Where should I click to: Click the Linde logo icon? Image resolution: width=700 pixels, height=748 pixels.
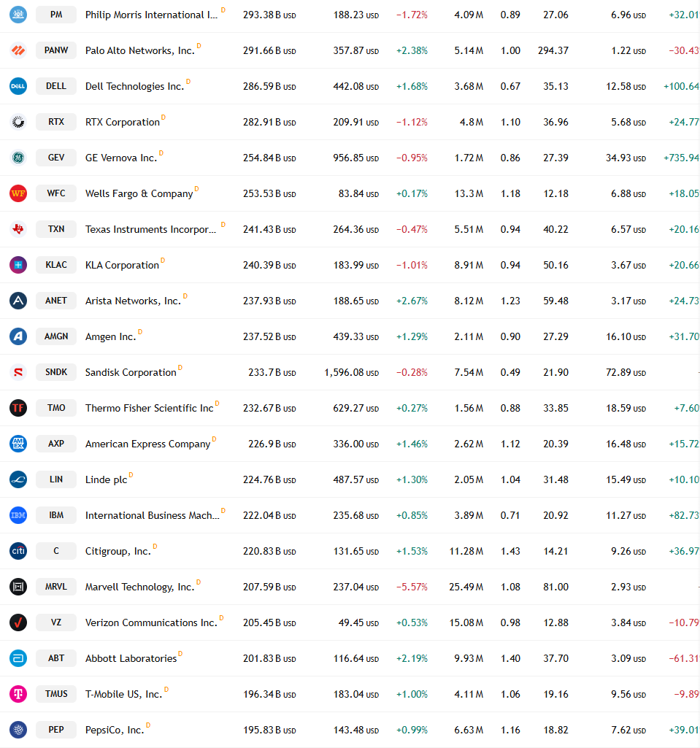pos(18,480)
